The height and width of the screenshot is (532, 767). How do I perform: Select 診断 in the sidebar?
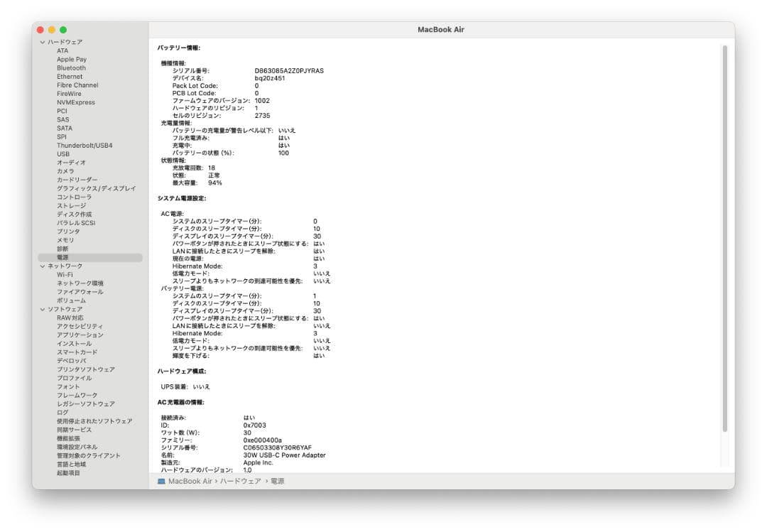[62, 249]
